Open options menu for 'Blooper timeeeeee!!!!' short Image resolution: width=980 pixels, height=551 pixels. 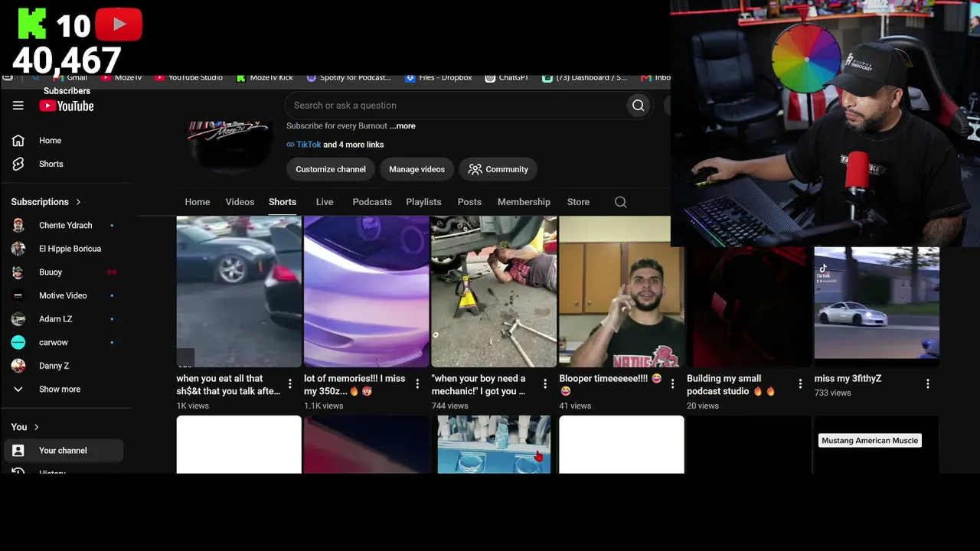point(673,384)
